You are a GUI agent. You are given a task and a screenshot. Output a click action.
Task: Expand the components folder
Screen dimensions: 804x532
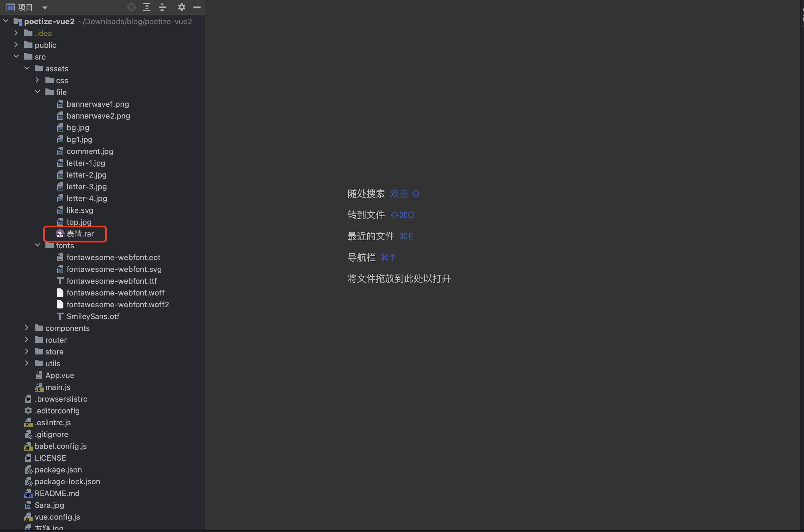click(x=27, y=328)
